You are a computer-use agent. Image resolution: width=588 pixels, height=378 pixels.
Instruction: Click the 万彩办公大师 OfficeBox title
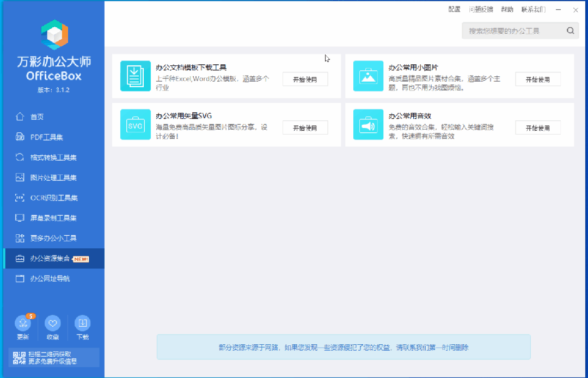[x=54, y=69]
